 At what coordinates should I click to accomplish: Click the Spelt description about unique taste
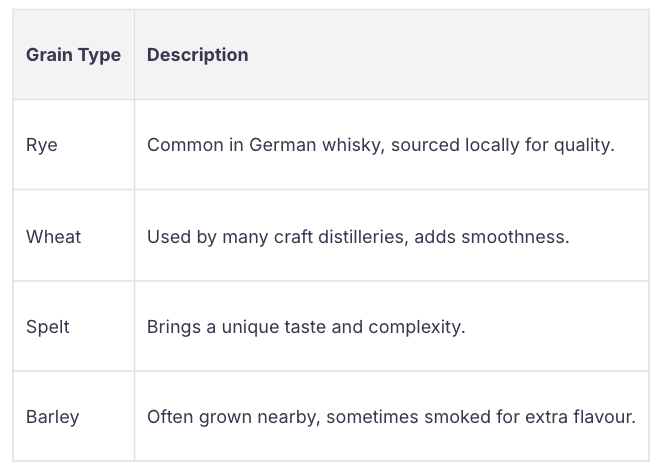pos(306,327)
